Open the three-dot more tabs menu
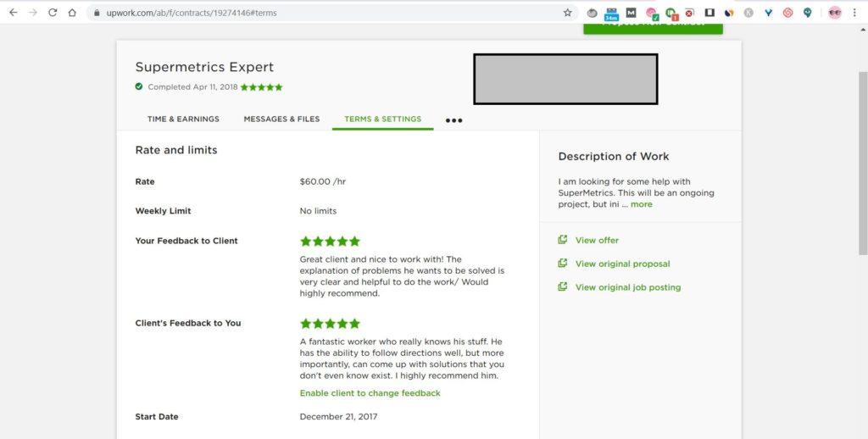868x439 pixels. (454, 120)
